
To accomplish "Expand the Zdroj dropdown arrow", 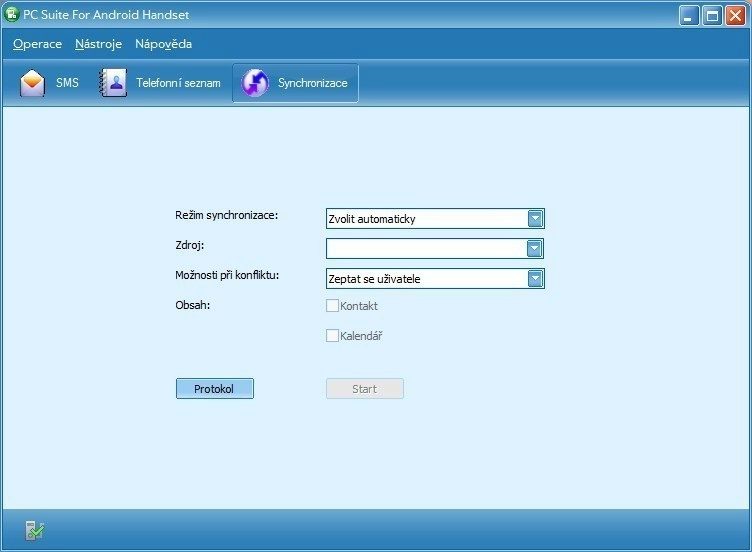I will pyautogui.click(x=534, y=248).
